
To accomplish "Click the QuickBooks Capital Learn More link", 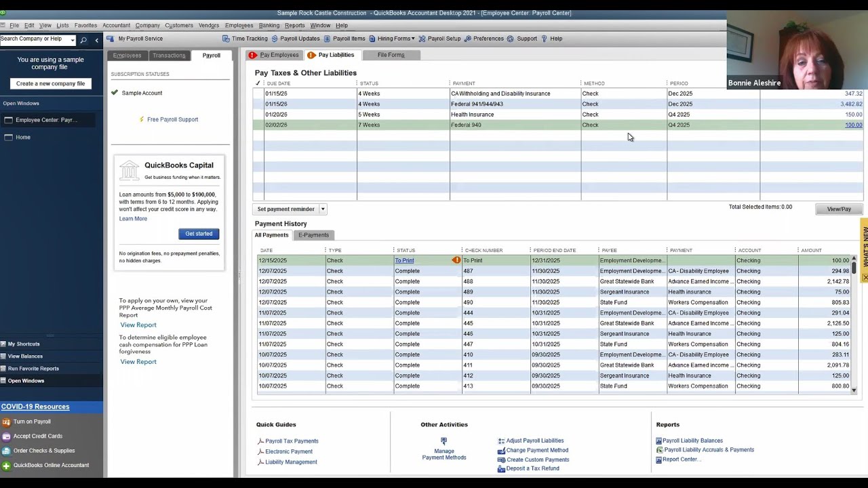I will [x=133, y=219].
